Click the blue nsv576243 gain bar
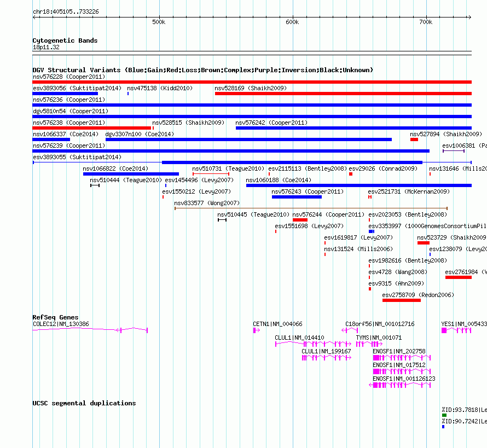487x448 pixels. [x=297, y=197]
